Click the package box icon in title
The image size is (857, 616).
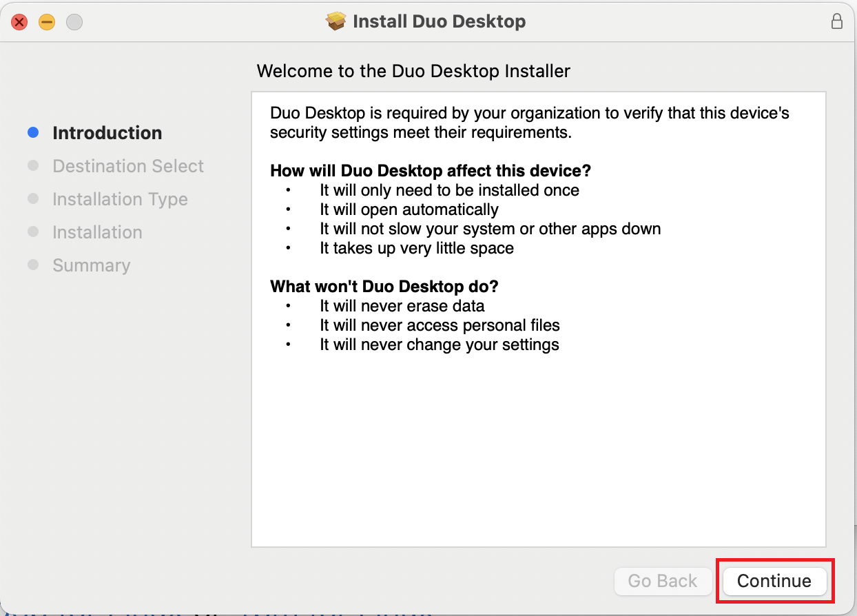(335, 21)
